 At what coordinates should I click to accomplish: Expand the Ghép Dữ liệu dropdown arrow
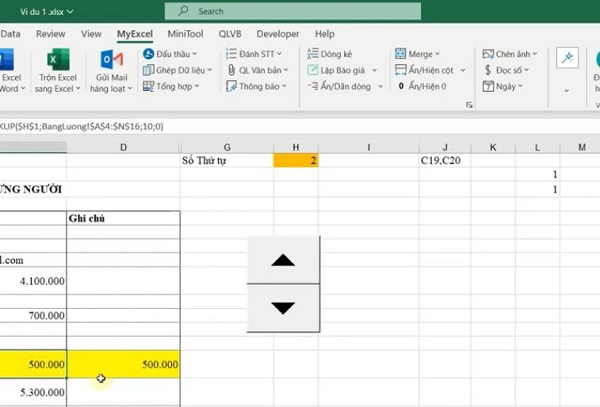tap(209, 70)
